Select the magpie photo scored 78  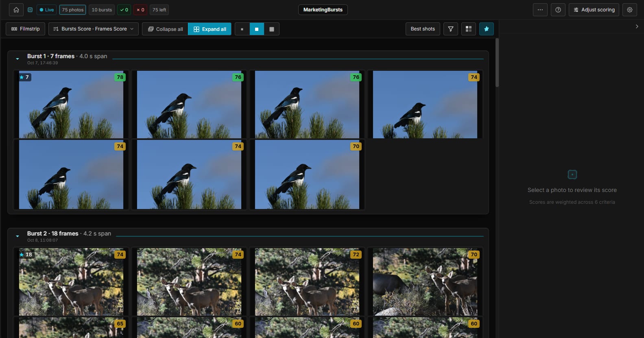click(x=71, y=105)
